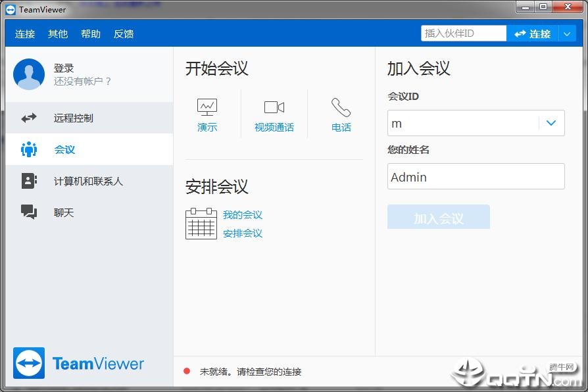Click the blue 连接 button in header

[x=532, y=34]
